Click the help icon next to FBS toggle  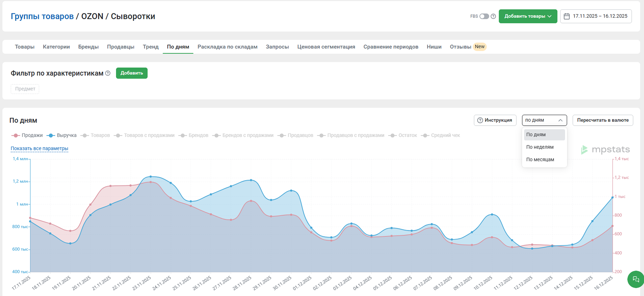[x=493, y=16]
